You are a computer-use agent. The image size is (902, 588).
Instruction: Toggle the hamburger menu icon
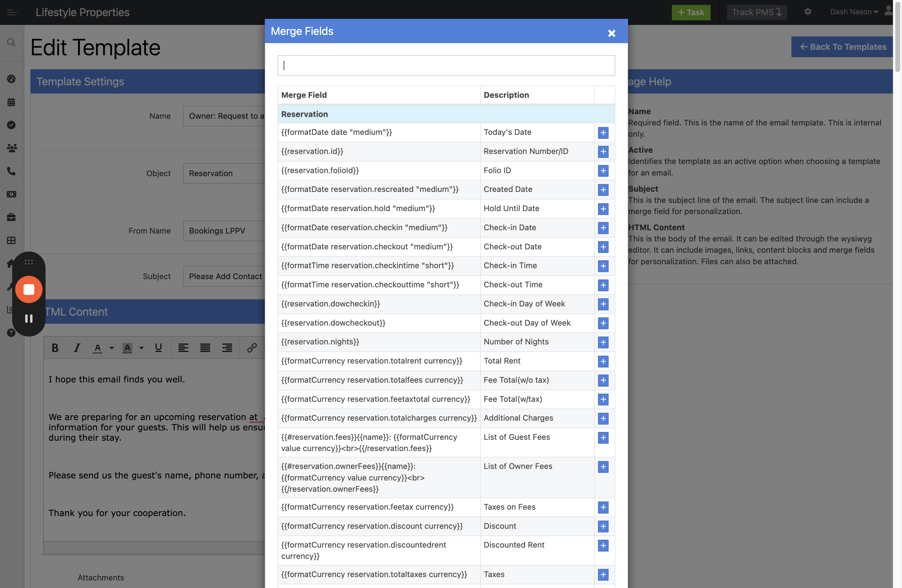[x=12, y=12]
